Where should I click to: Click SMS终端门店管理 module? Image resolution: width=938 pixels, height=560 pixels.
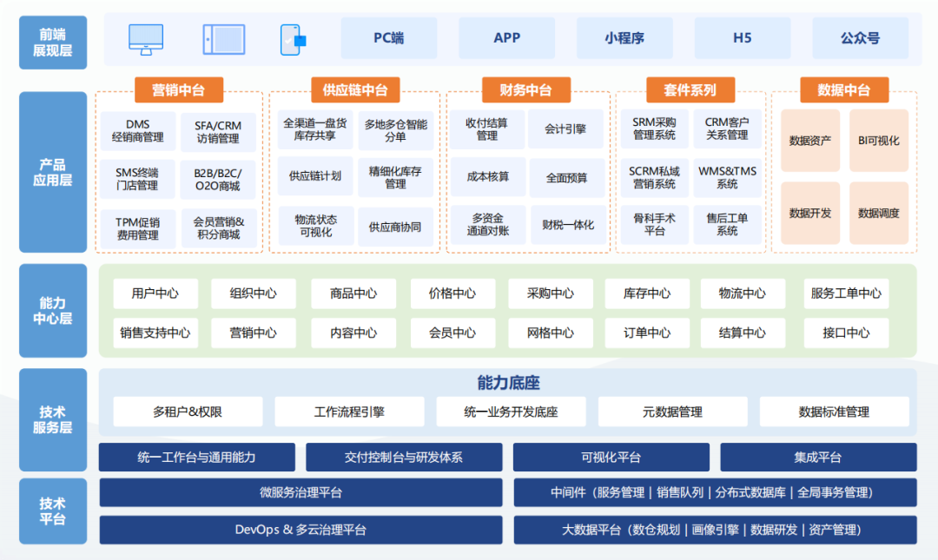[x=137, y=180]
